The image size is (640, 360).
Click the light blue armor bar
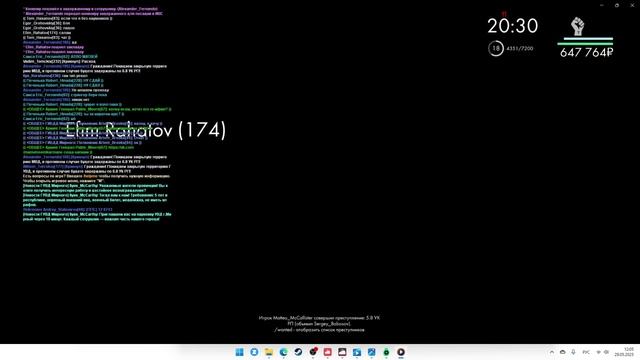(588, 39)
